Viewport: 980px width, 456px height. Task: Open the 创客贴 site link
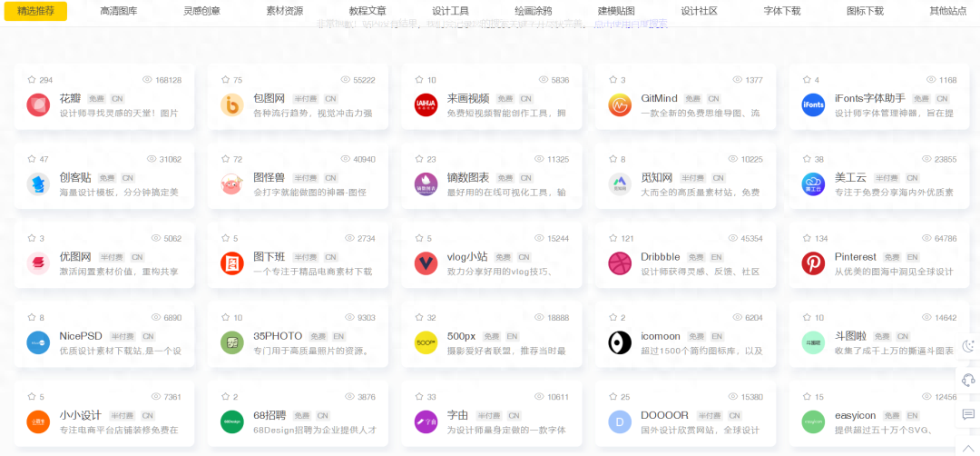coord(74,178)
